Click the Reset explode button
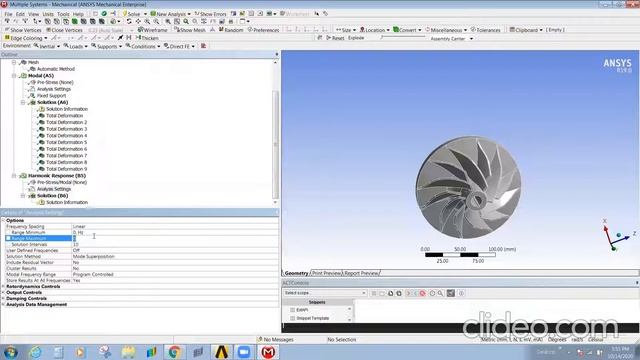 click(335, 38)
